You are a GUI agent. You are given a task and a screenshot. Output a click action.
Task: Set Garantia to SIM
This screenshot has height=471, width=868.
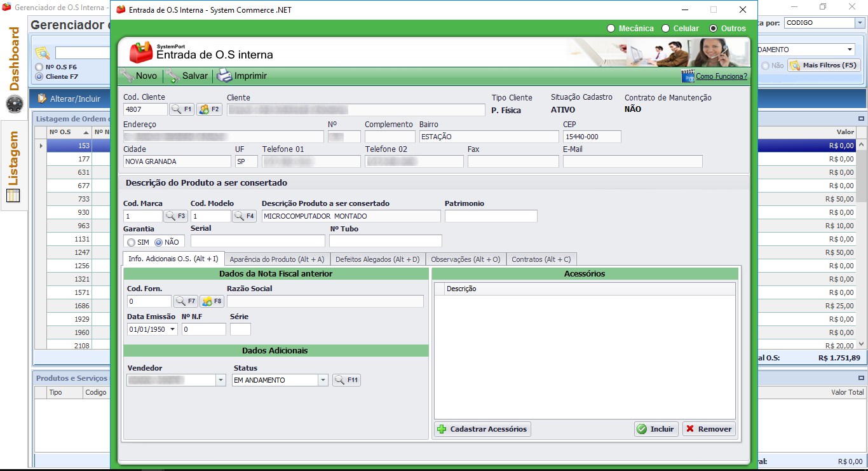131,242
